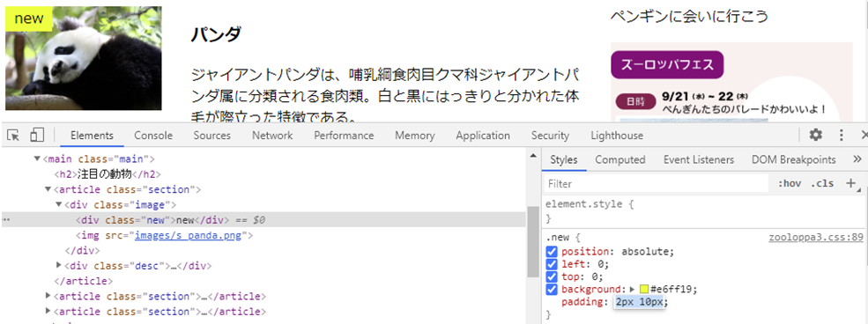Switch to the Computed sub-tab
This screenshot has height=324, width=868.
(x=620, y=159)
